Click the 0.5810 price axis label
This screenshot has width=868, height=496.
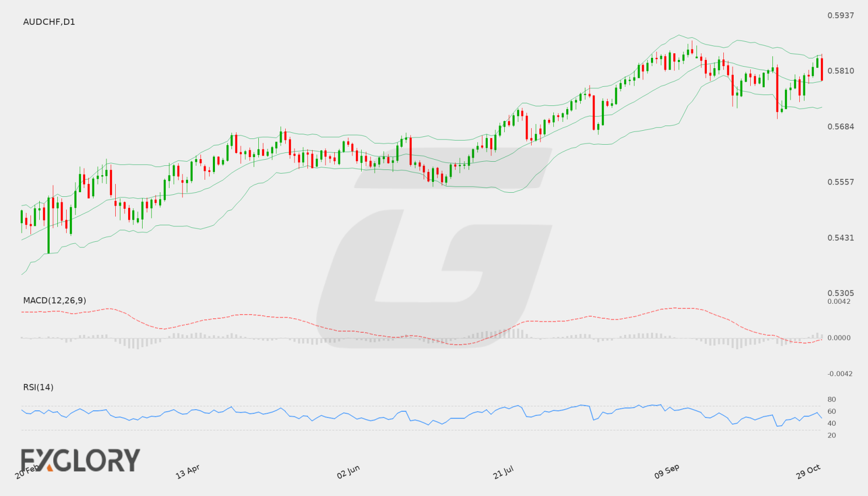click(841, 71)
